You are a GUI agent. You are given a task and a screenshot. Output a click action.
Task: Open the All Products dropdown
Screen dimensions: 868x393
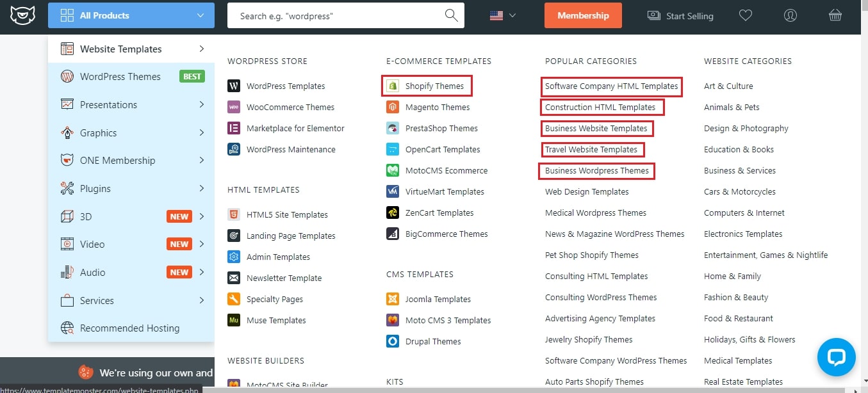coord(131,15)
